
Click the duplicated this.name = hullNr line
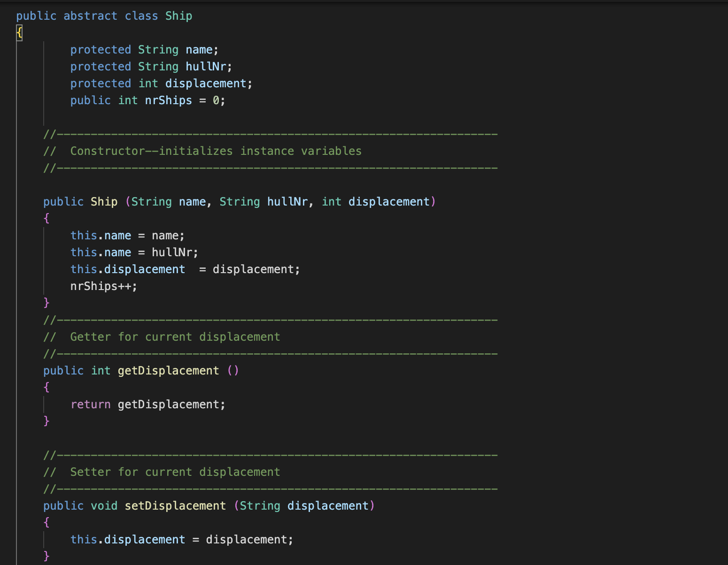pos(134,252)
